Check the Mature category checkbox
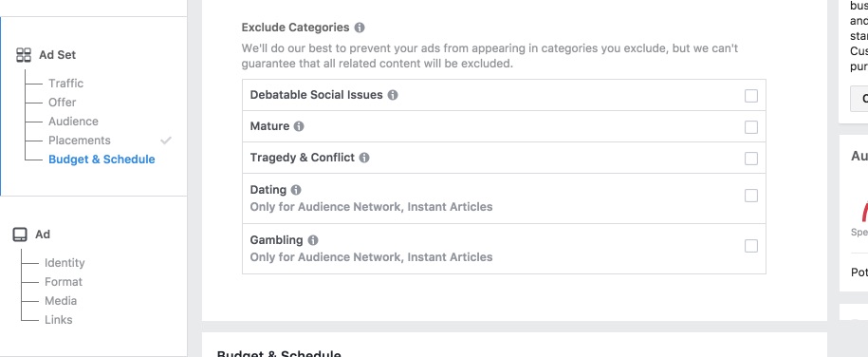Viewport: 868px width, 357px height. pos(751,127)
